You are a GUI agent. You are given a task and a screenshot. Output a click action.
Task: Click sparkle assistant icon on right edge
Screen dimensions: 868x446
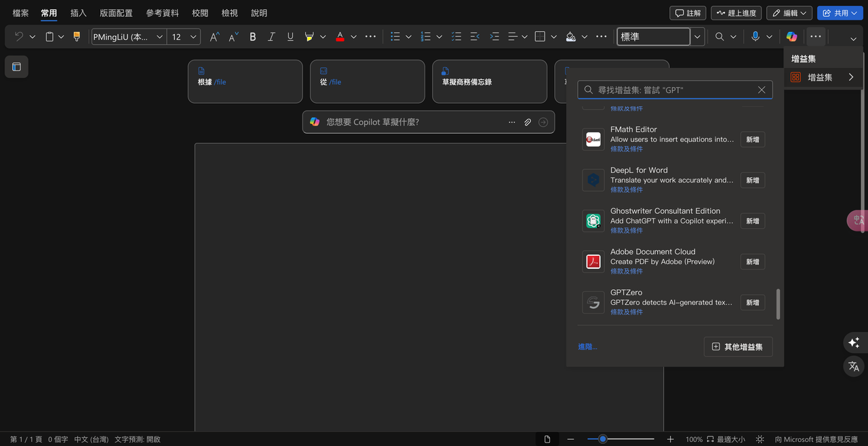click(854, 342)
